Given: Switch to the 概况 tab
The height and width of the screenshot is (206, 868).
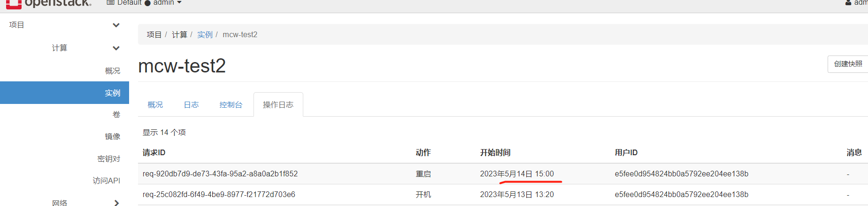Looking at the screenshot, I should coord(155,104).
